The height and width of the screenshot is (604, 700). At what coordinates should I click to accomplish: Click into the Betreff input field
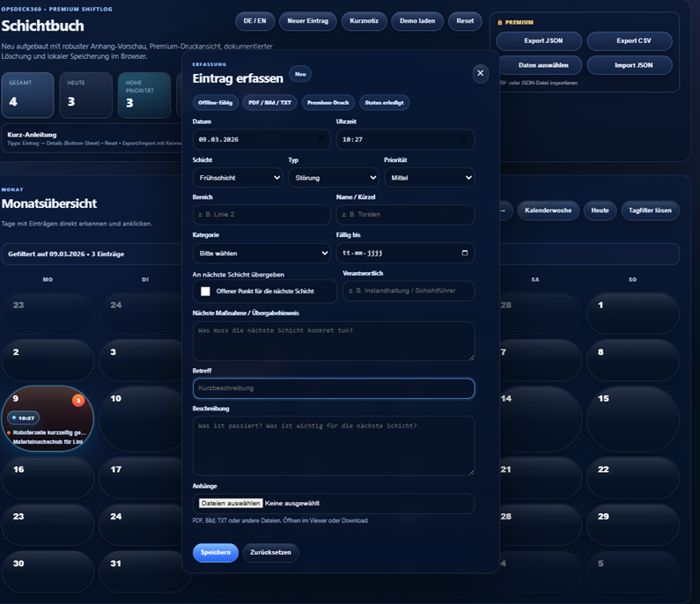point(333,388)
